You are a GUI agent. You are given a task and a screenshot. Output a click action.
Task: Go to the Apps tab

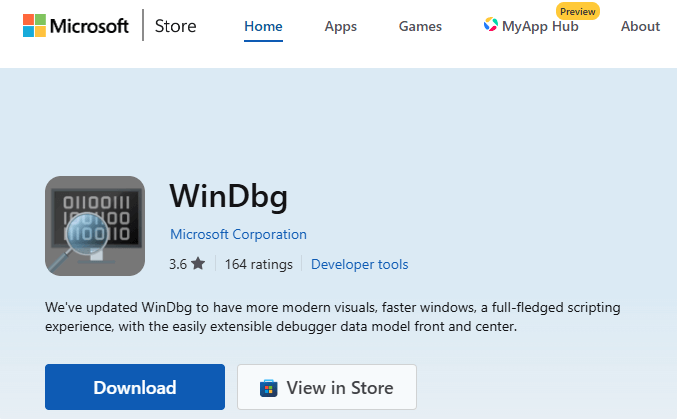point(341,26)
